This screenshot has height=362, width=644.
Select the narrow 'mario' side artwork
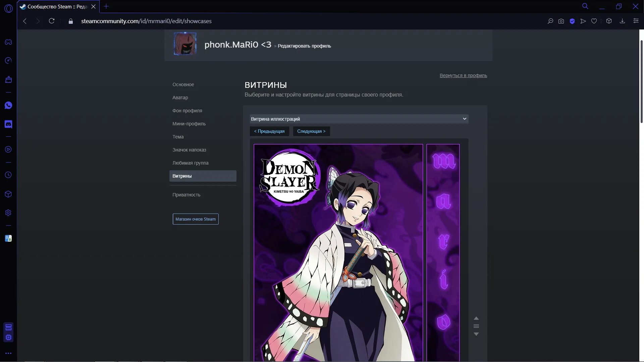pos(443,253)
